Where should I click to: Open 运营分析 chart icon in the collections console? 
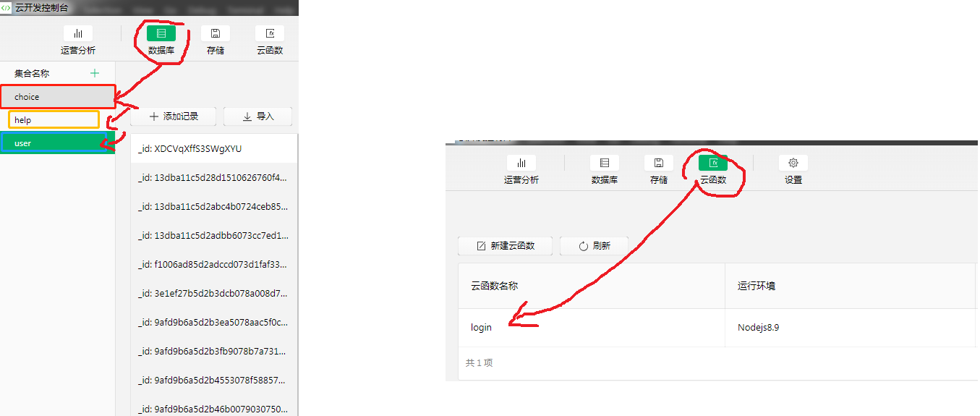[77, 34]
